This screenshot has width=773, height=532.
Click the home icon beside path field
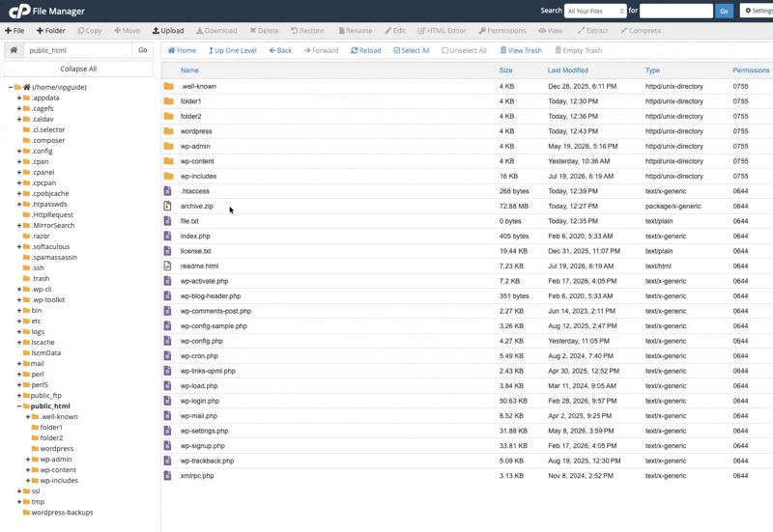click(x=14, y=50)
